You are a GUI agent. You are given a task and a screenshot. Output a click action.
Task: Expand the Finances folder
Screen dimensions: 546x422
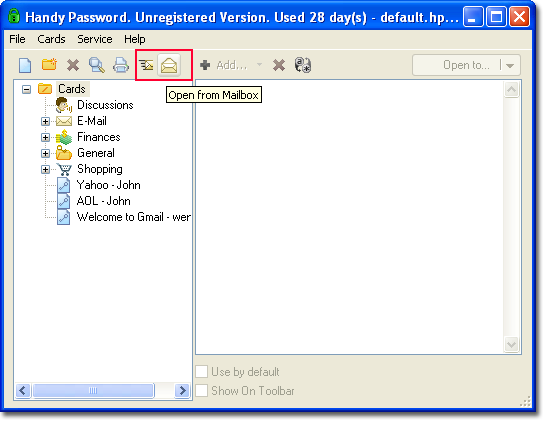click(45, 138)
